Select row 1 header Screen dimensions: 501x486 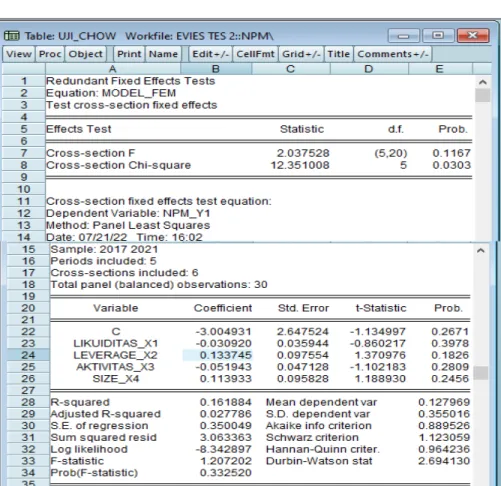click(x=23, y=81)
